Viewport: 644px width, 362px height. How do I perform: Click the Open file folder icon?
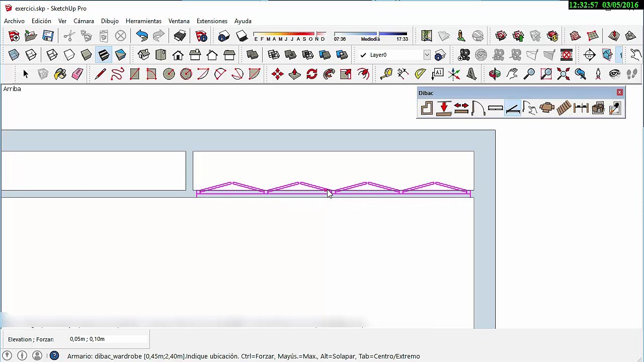(x=31, y=36)
